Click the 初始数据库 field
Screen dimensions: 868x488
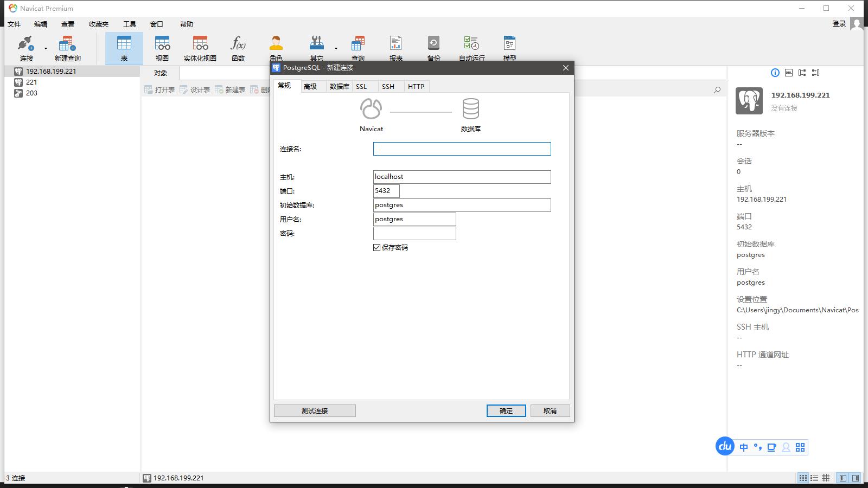pos(462,205)
